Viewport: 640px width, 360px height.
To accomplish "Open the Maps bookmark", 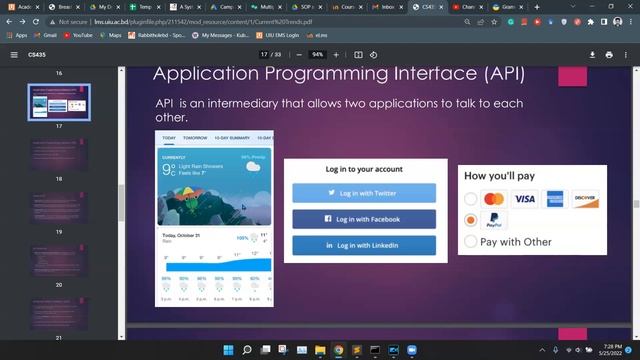I will pos(111,36).
